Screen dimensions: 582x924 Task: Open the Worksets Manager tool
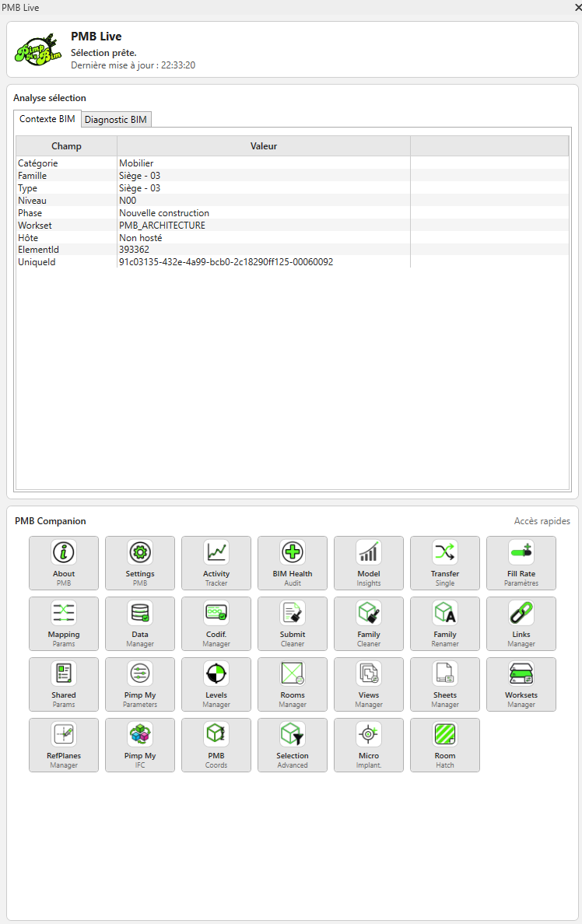521,684
